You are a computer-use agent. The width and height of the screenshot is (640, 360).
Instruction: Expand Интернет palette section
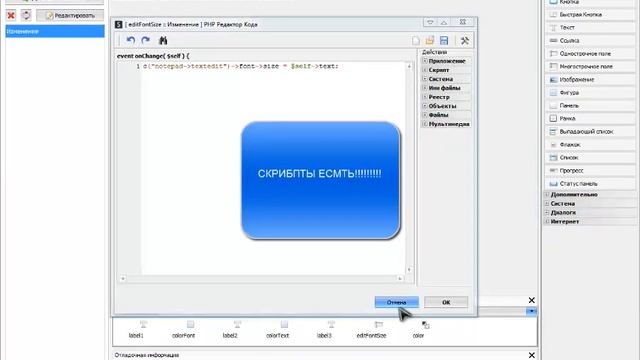pos(547,221)
